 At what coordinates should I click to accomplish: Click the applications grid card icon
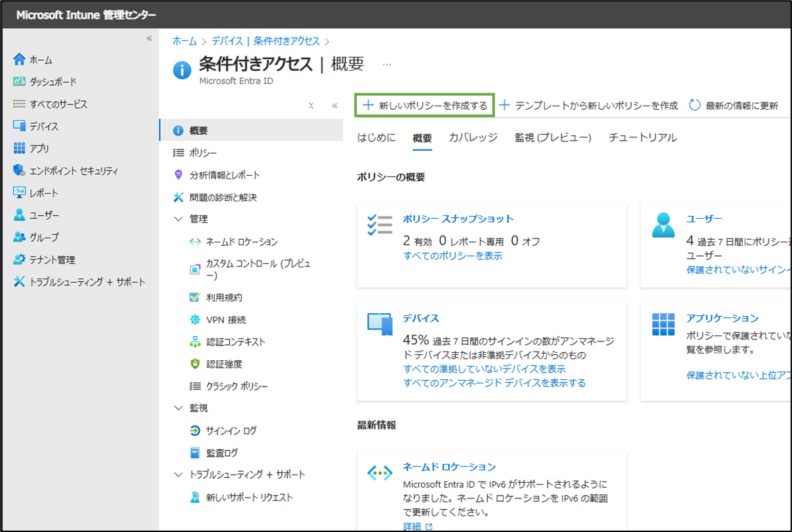coord(663,325)
